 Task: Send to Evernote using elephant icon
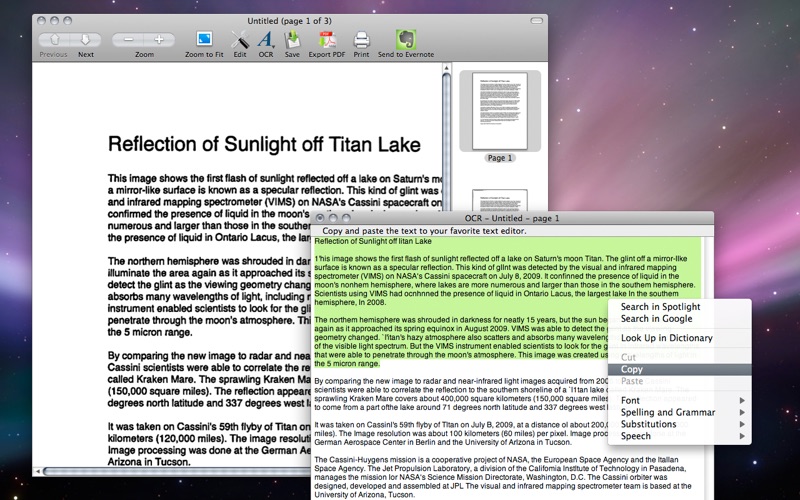click(x=406, y=39)
